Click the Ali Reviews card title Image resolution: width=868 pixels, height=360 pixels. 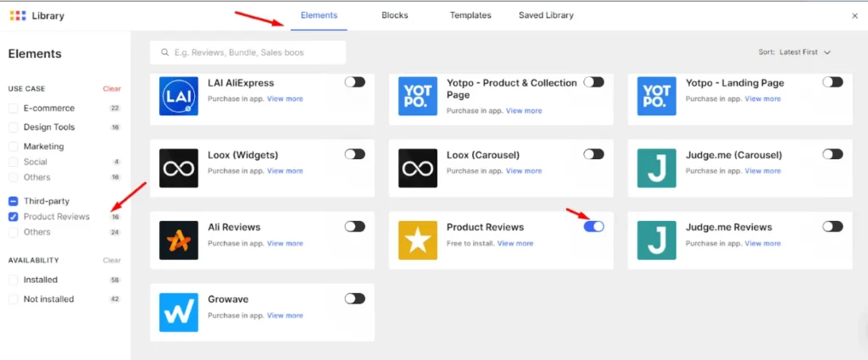tap(234, 227)
